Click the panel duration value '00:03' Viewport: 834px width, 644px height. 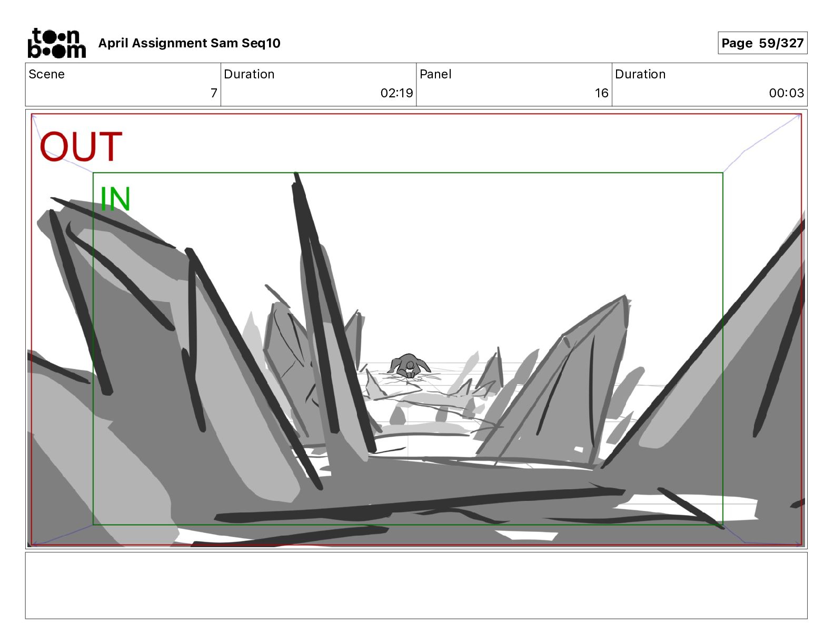(x=787, y=93)
